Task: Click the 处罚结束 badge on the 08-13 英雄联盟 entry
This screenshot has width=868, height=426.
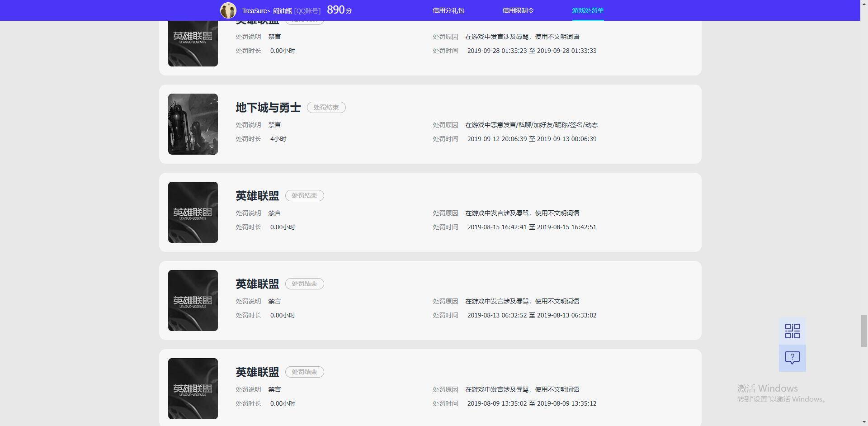Action: [305, 284]
